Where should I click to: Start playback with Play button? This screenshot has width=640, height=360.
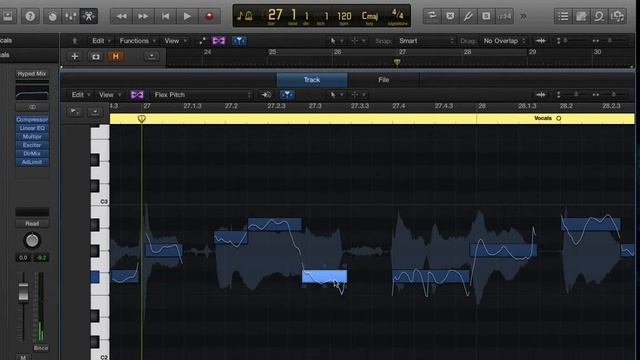click(187, 16)
